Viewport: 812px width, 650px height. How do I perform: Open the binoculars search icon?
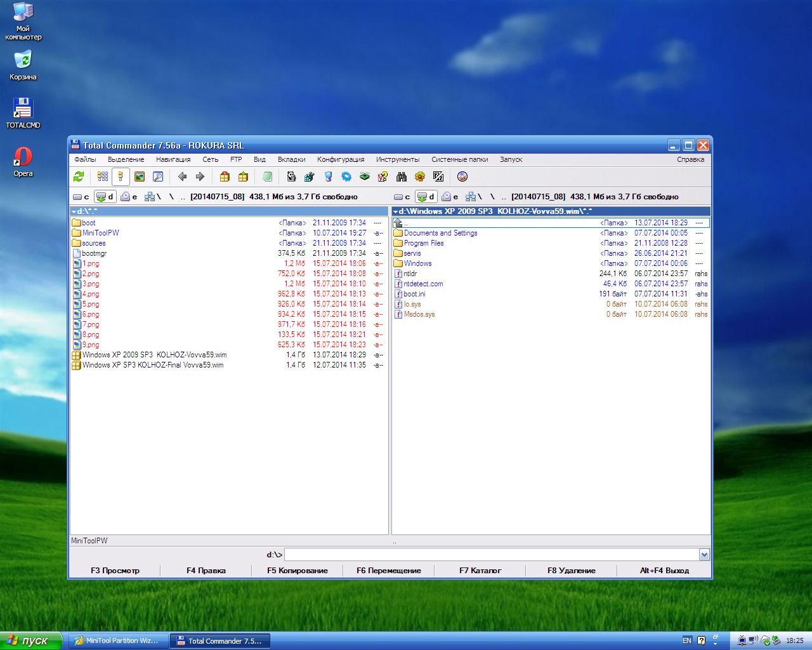[x=401, y=176]
